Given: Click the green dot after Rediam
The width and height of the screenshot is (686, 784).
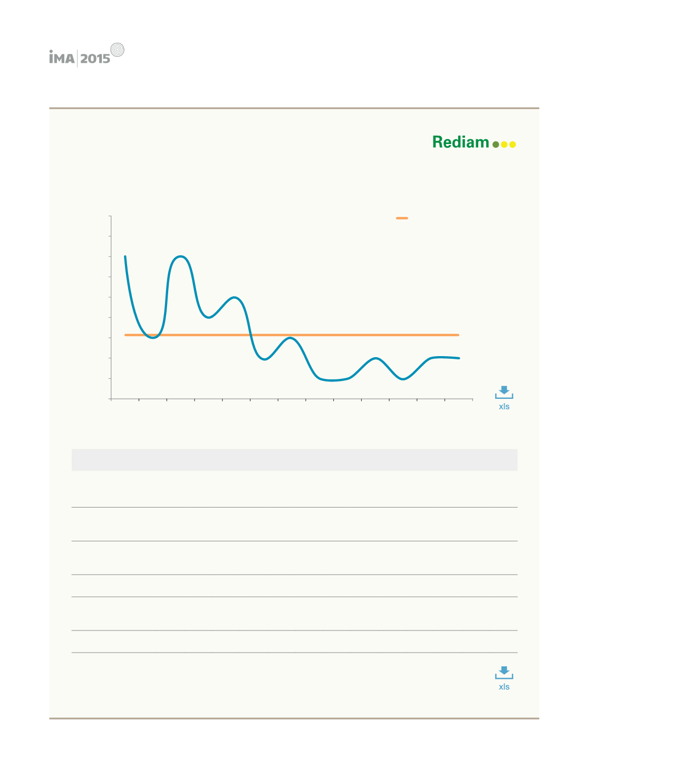Looking at the screenshot, I should coord(496,145).
